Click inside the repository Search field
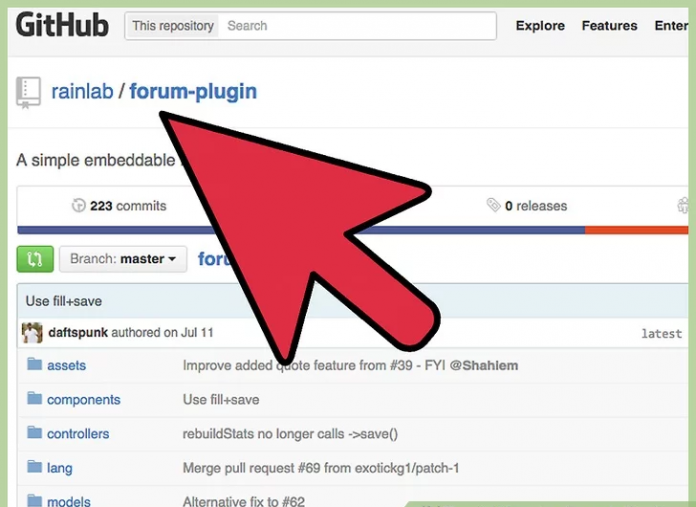The height and width of the screenshot is (507, 696). click(x=357, y=26)
